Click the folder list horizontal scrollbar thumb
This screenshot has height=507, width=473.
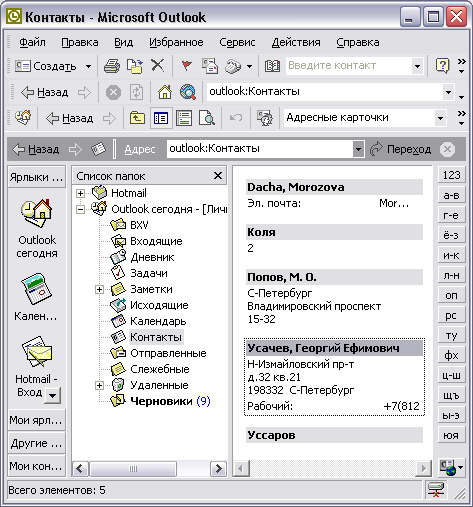(133, 469)
